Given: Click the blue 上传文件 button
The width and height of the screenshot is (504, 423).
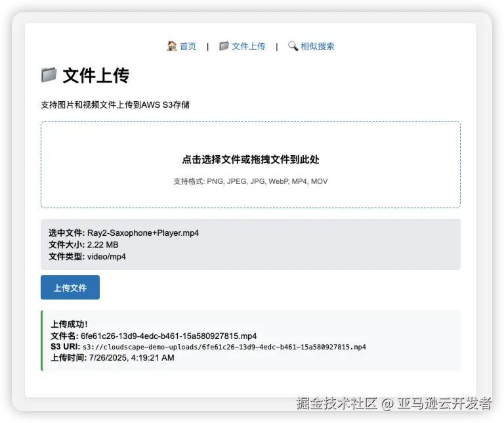Looking at the screenshot, I should 70,287.
